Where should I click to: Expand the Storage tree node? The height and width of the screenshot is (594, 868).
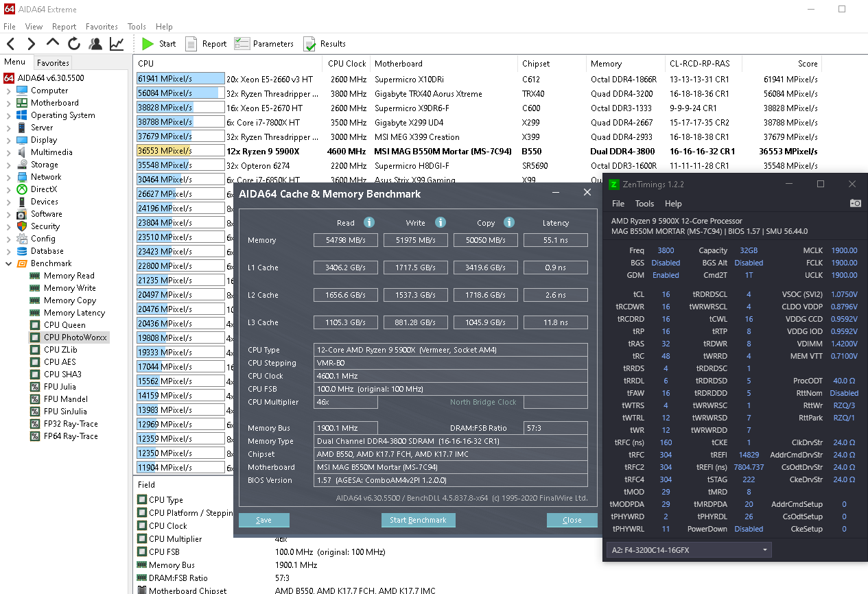pos(8,165)
